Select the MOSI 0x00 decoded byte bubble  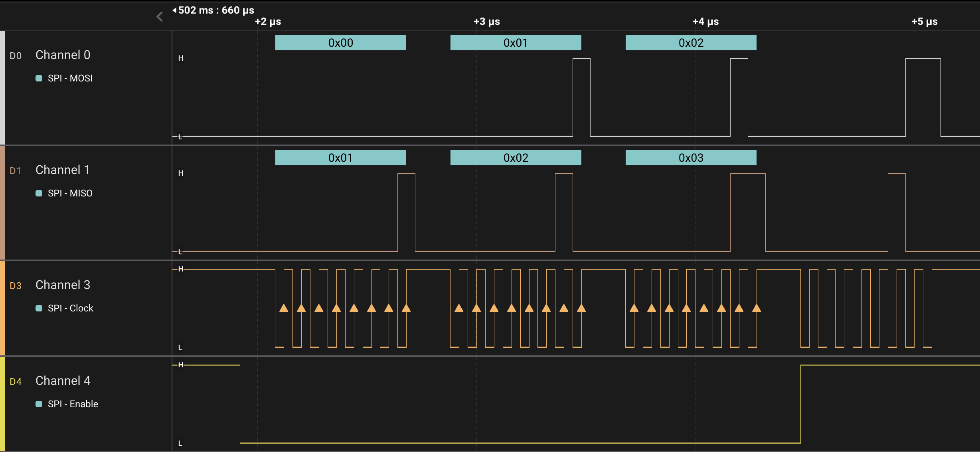tap(341, 43)
